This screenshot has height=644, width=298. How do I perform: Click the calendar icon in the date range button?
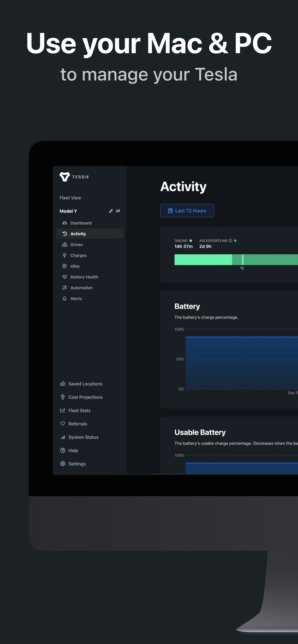pyautogui.click(x=170, y=211)
